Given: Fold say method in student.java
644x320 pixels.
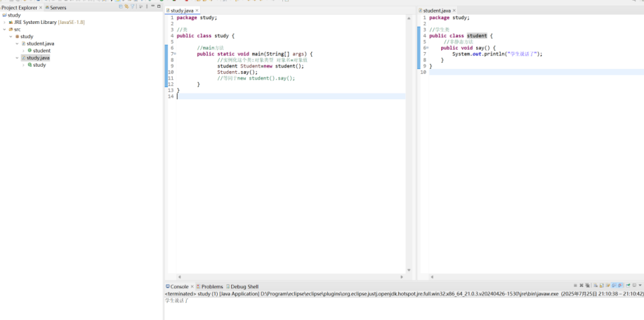Looking at the screenshot, I should click(428, 48).
